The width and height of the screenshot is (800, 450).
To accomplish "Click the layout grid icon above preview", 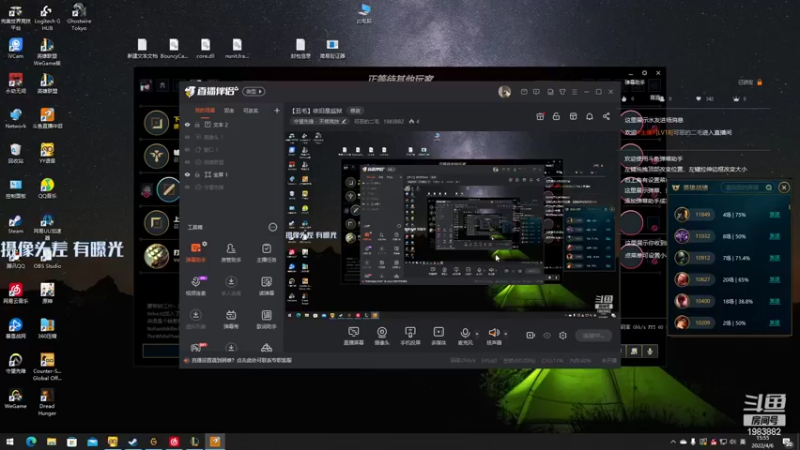I will click(x=573, y=116).
